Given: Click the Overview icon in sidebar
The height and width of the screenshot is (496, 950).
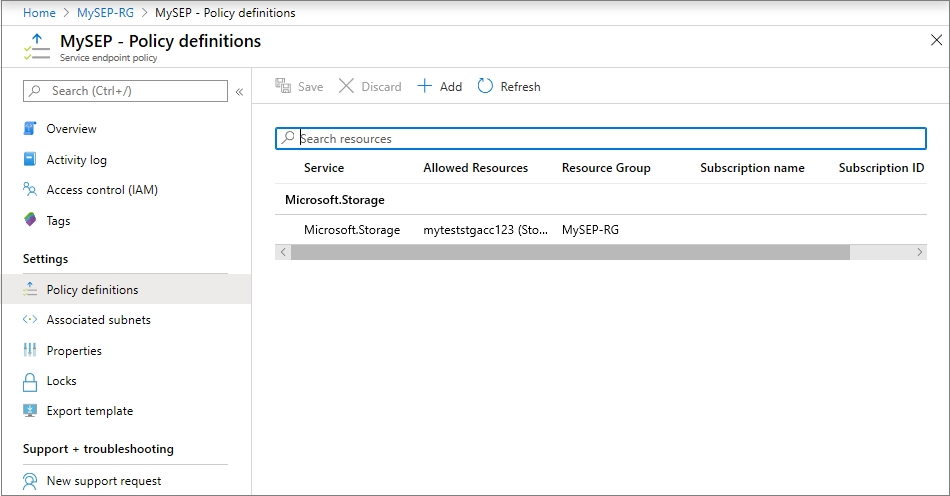Looking at the screenshot, I should click(x=30, y=129).
